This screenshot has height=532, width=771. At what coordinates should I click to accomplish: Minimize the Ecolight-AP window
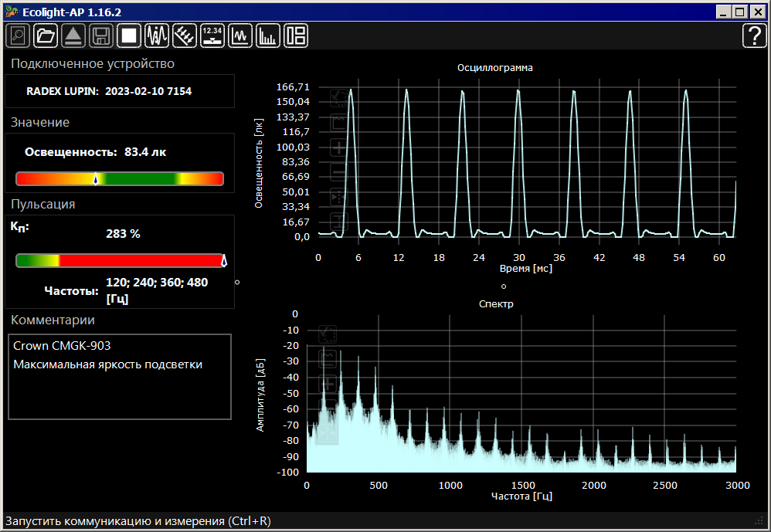[x=723, y=12]
